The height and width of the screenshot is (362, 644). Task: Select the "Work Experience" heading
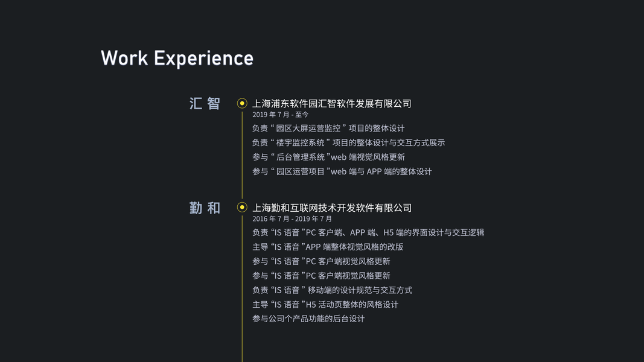point(177,58)
